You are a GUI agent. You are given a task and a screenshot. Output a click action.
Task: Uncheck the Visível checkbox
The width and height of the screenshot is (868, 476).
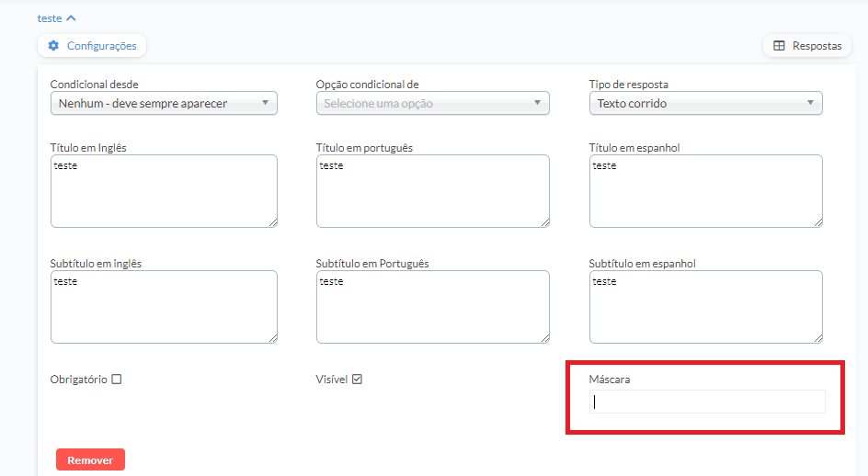(x=357, y=380)
